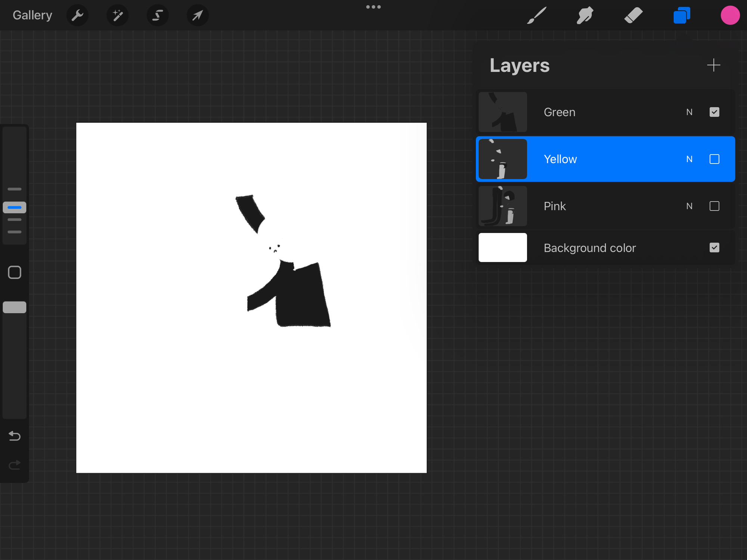Open blend mode for Green layer
The height and width of the screenshot is (560, 747).
pos(689,112)
